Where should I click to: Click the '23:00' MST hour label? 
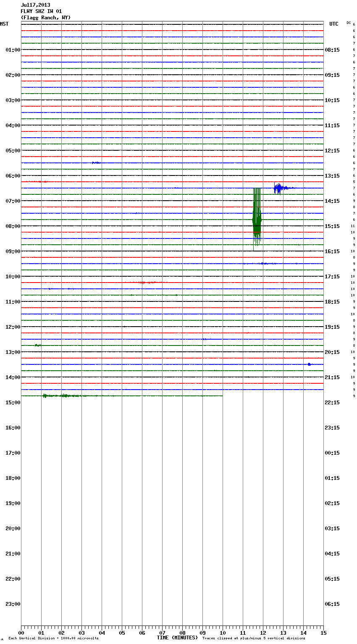[13, 604]
